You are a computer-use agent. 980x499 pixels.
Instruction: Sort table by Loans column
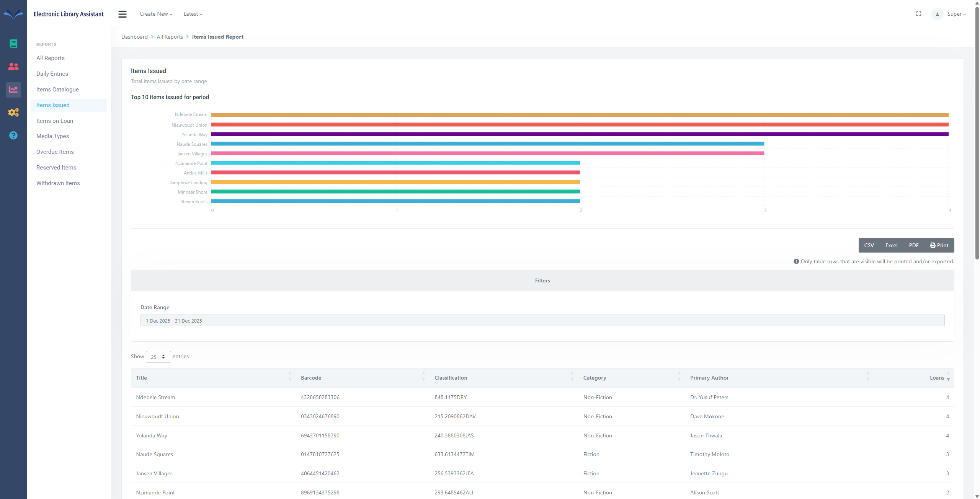pos(937,378)
